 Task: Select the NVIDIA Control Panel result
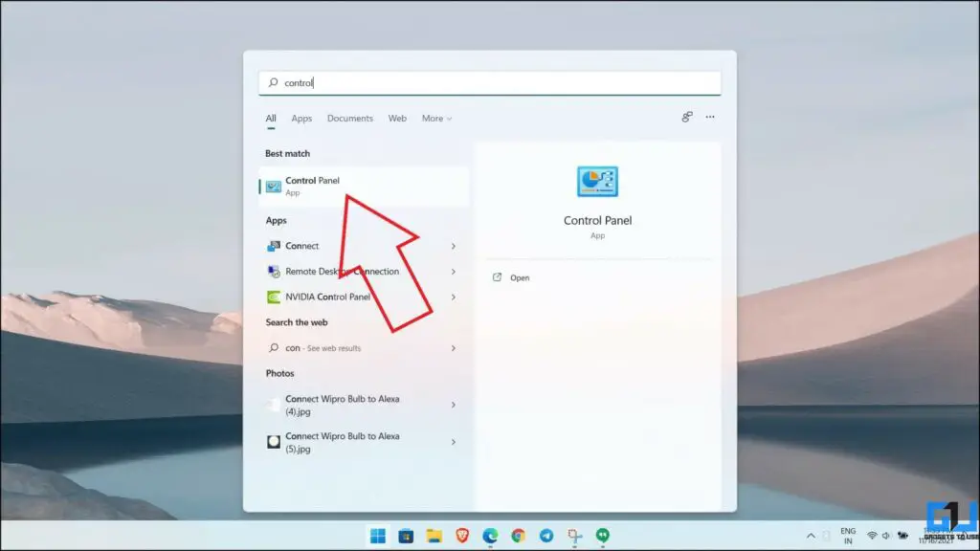click(x=330, y=297)
